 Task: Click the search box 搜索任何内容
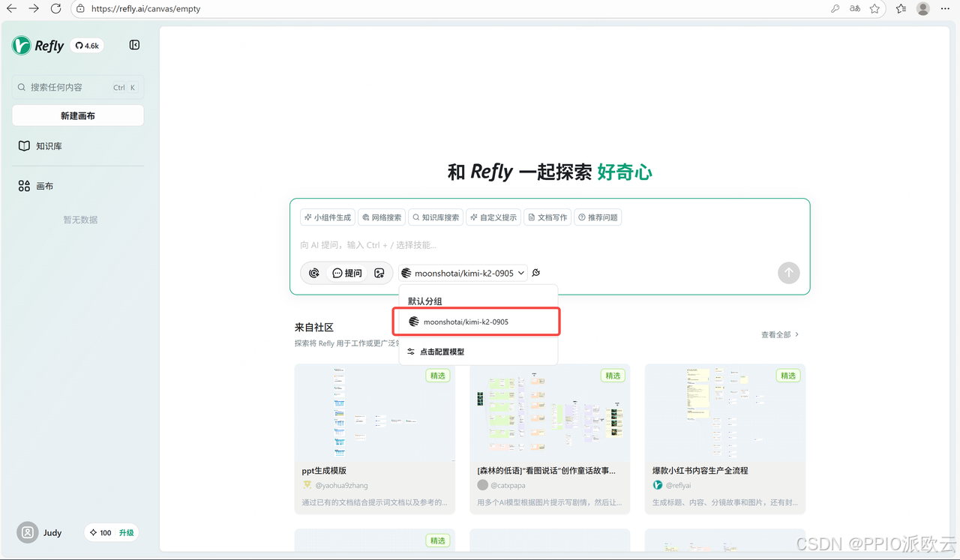coord(78,87)
